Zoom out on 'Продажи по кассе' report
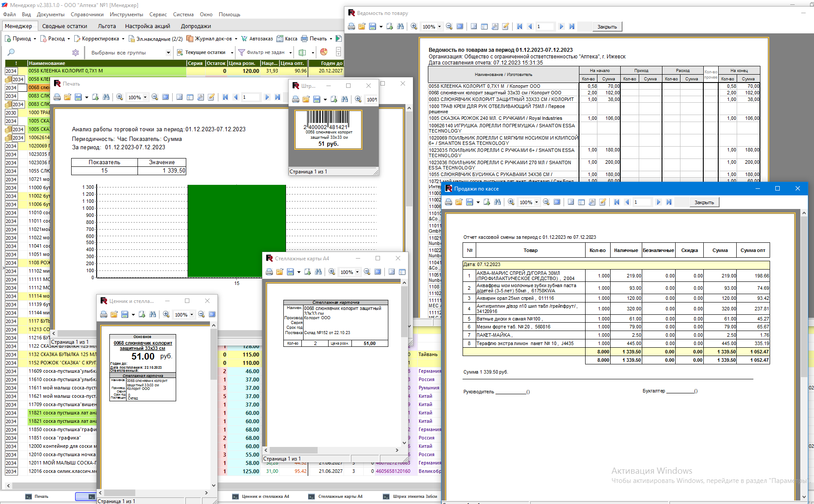This screenshot has height=504, width=814. (x=546, y=202)
